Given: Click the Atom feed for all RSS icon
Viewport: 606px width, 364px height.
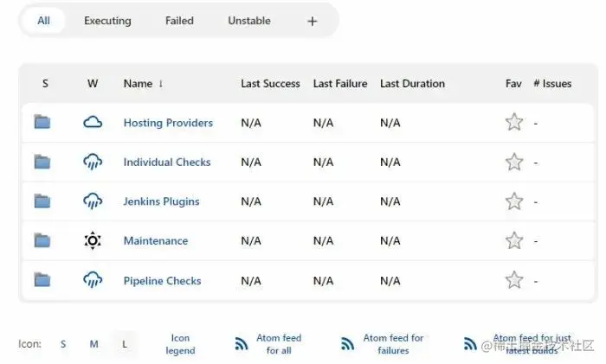Looking at the screenshot, I should [x=242, y=344].
